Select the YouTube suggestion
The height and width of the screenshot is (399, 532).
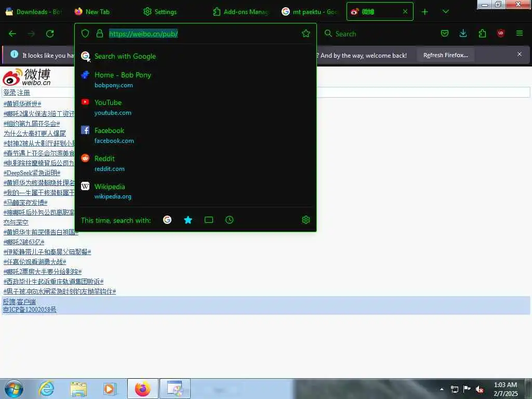point(195,107)
